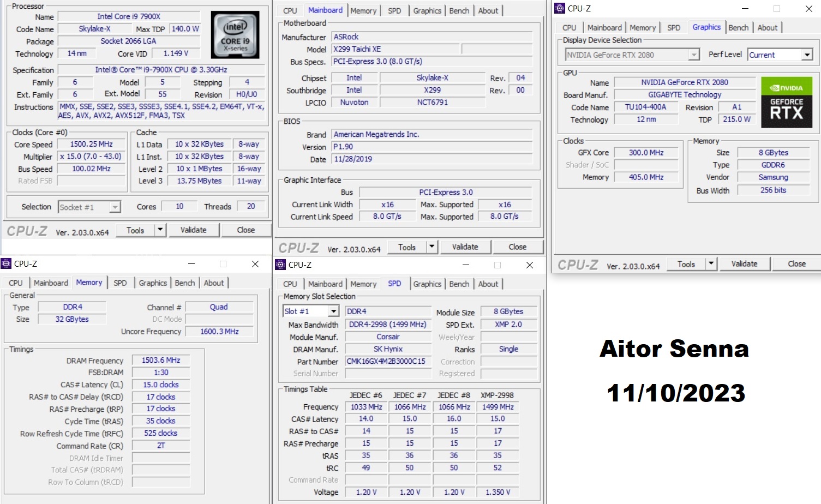The image size is (821, 504).
Task: Click the memory vendor value Samsung
Action: (774, 177)
